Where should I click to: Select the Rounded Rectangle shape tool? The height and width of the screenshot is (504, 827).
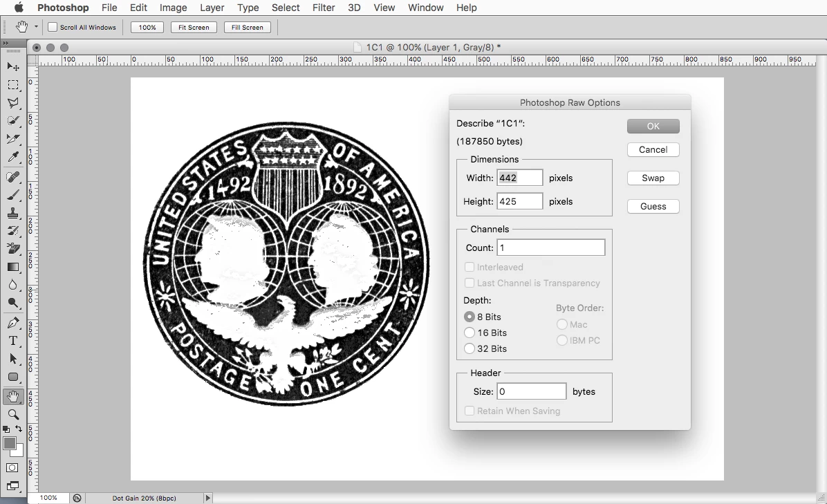(13, 376)
